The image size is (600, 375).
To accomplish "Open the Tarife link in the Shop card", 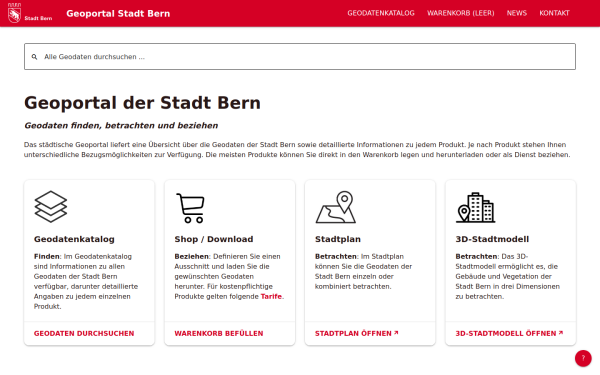I will coord(271,296).
